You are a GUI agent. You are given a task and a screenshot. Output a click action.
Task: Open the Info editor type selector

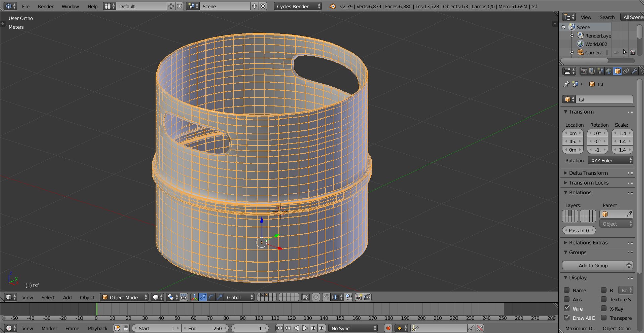[10, 6]
